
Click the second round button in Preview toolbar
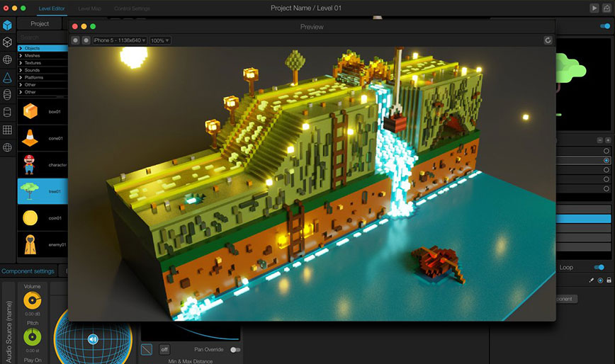[86, 40]
